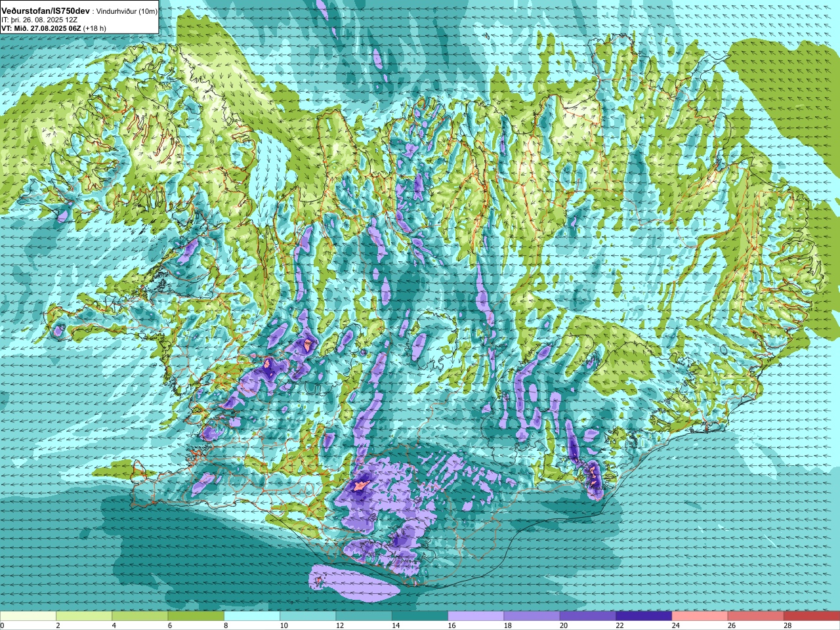
Task: Click the "24" legend scale label
Action: [676, 625]
